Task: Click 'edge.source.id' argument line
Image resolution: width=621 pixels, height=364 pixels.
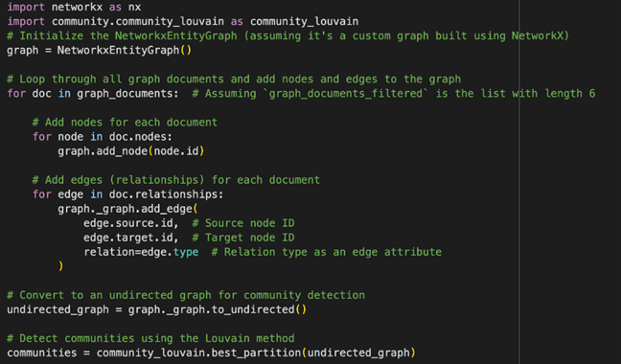Action: click(127, 223)
